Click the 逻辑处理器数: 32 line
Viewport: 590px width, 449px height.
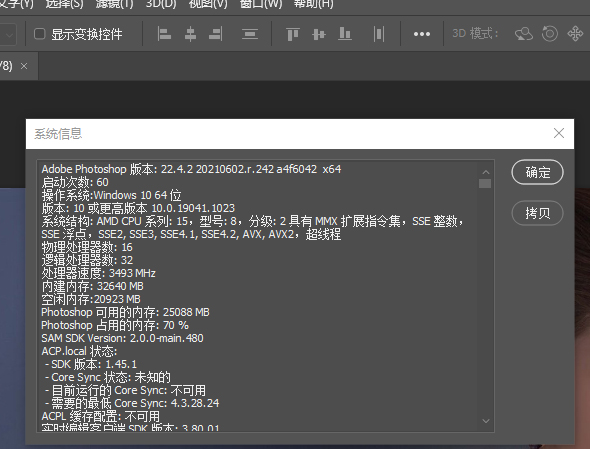point(87,260)
